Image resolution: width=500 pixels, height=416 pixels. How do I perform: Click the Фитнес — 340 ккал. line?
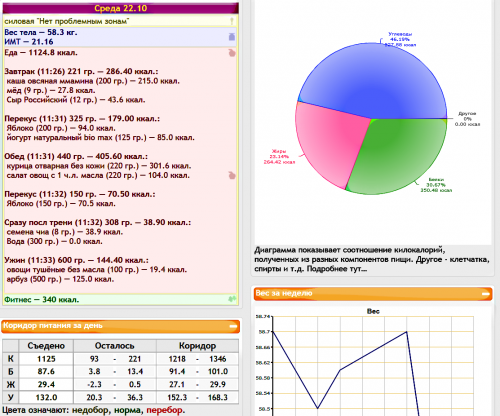pyautogui.click(x=42, y=299)
